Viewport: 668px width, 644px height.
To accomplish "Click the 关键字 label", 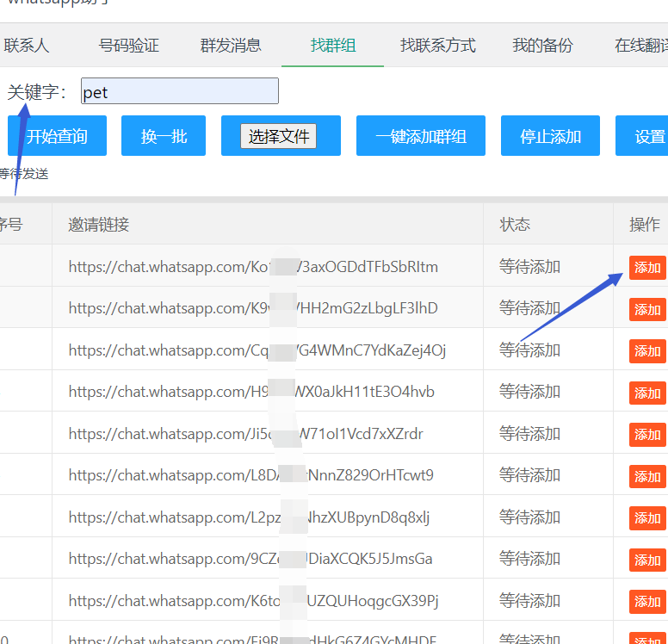I will 37,91.
